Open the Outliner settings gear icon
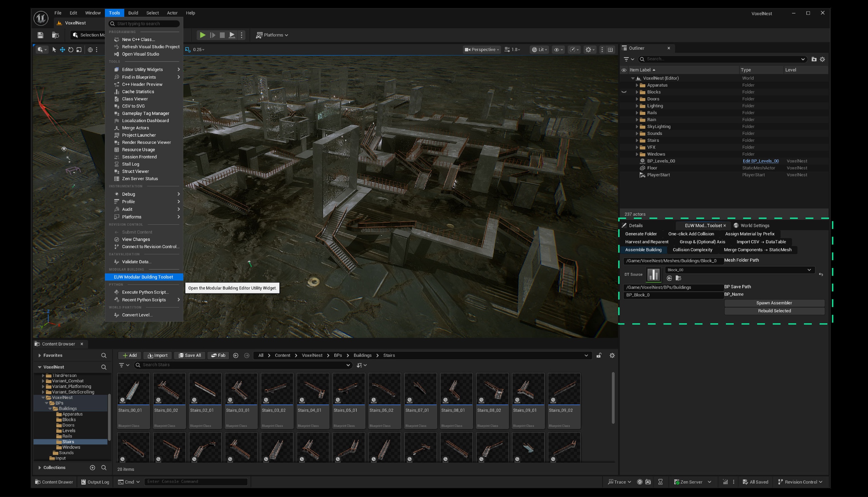 [x=822, y=59]
